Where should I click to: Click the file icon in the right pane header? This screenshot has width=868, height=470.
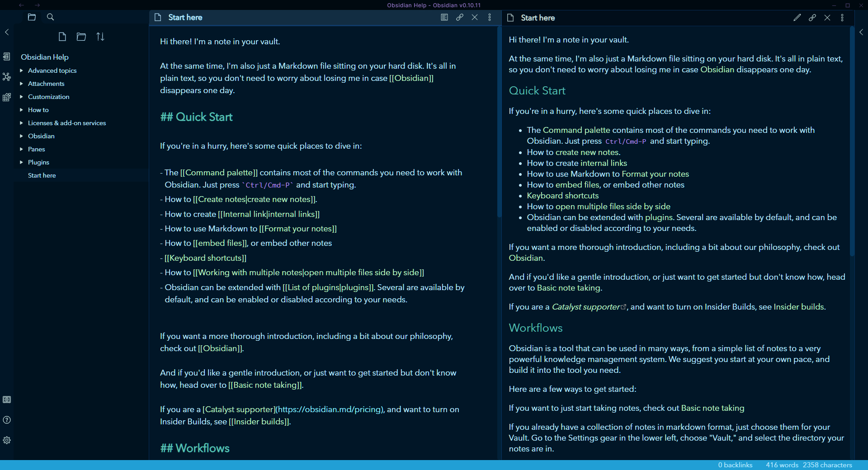[510, 18]
